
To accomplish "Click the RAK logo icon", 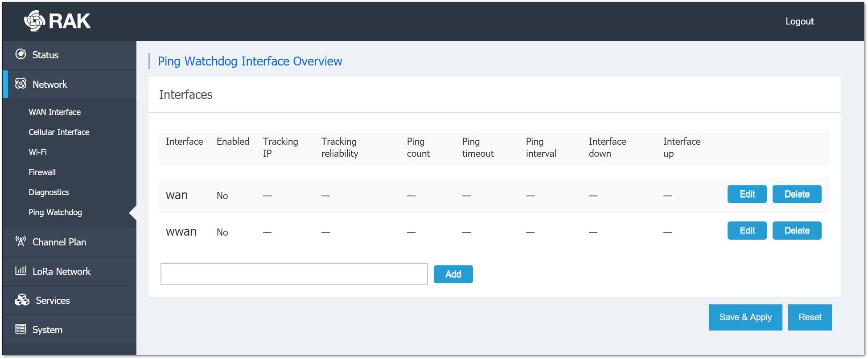I will click(34, 20).
